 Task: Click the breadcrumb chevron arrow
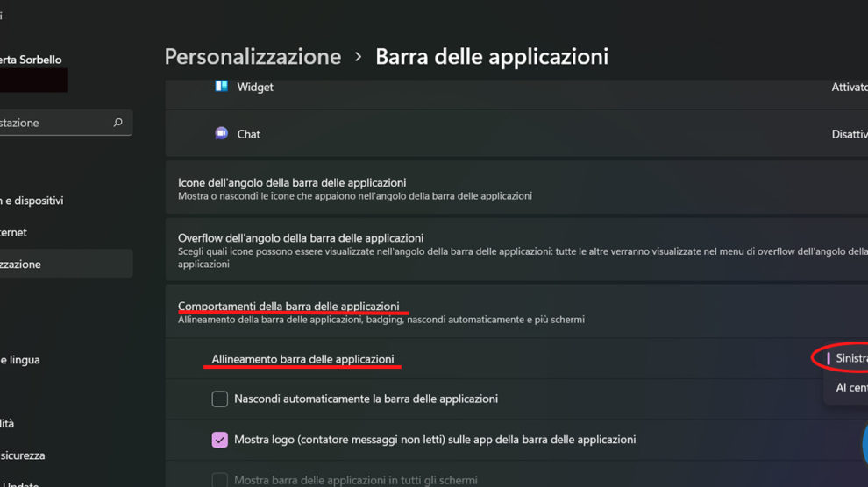[358, 57]
